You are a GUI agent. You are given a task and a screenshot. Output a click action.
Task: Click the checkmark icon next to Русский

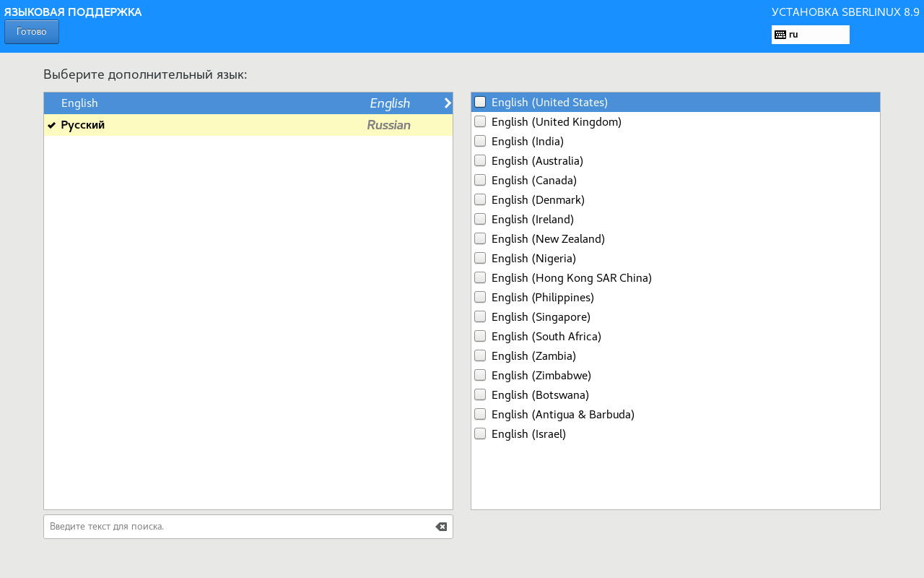52,126
